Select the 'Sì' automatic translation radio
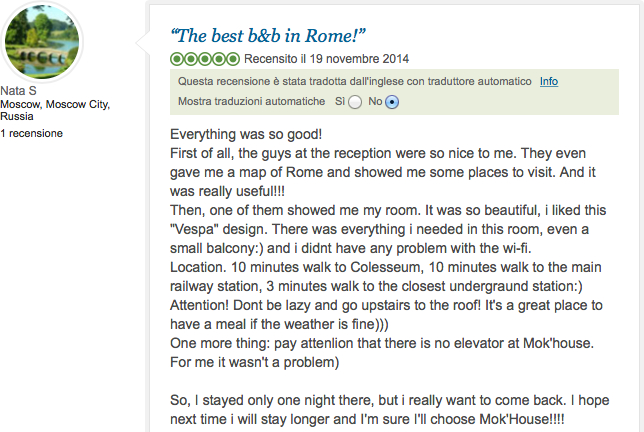Screen dimensions: 644x432 coord(357,102)
